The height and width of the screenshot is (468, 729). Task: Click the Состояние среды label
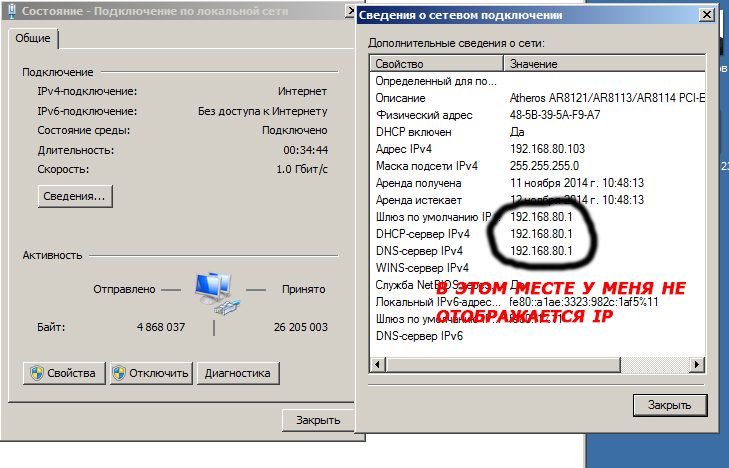click(x=84, y=131)
